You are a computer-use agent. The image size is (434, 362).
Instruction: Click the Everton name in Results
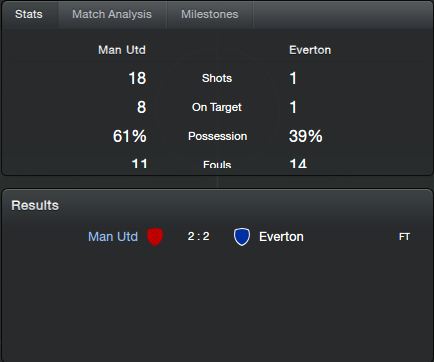pyautogui.click(x=281, y=237)
